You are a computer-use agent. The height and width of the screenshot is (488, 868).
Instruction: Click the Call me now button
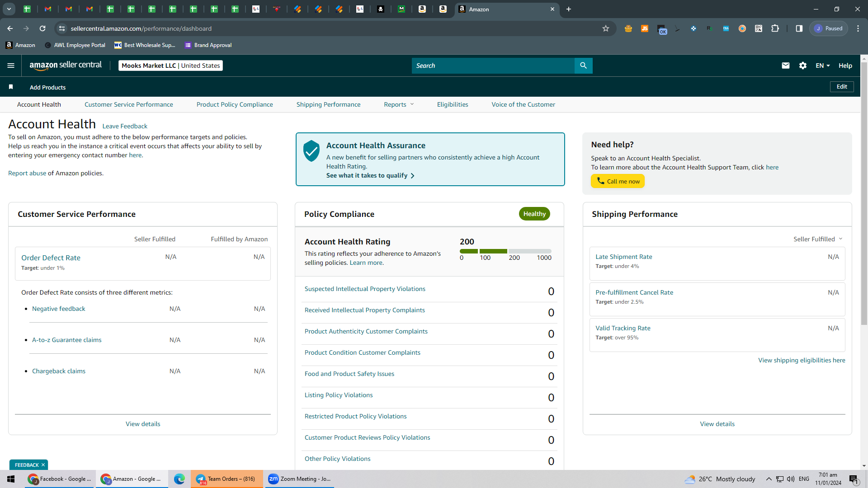click(618, 181)
